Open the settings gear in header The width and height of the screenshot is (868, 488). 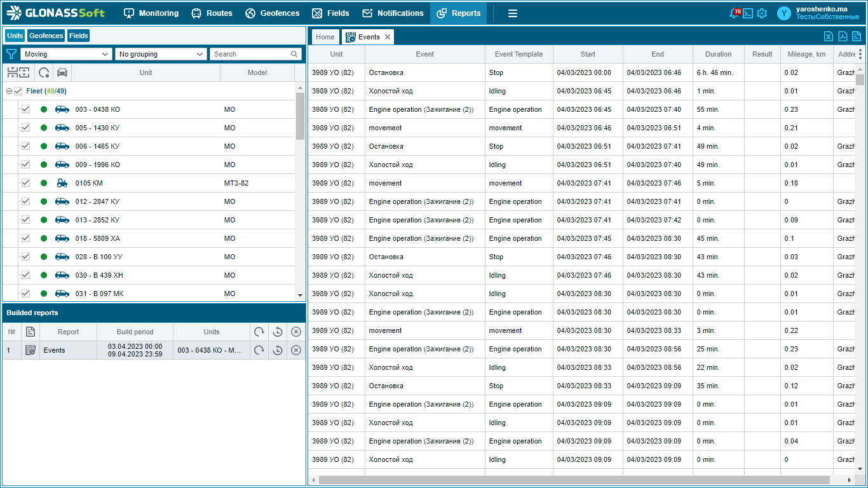[762, 13]
